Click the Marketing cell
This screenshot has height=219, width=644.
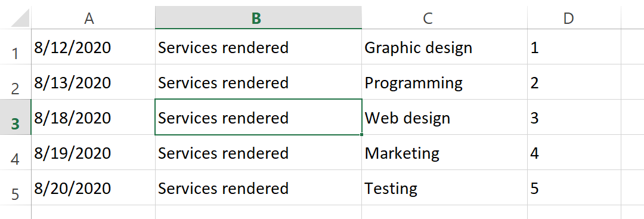coord(444,153)
